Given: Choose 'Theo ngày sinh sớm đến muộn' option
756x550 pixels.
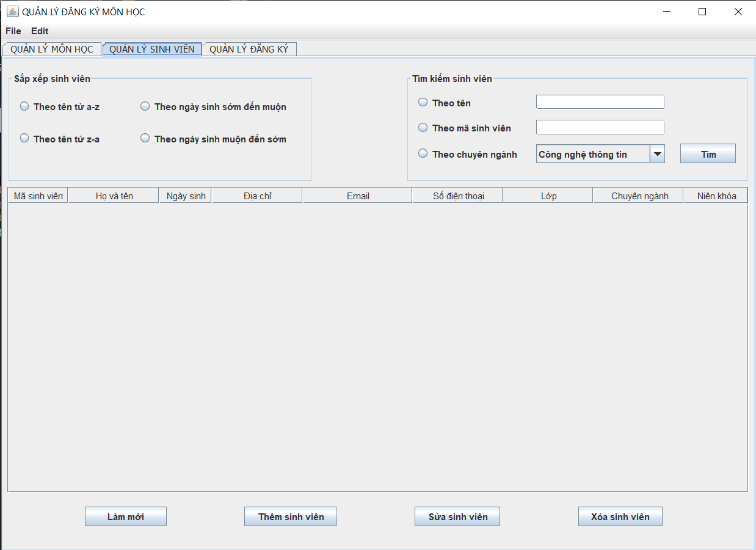Looking at the screenshot, I should coord(145,106).
